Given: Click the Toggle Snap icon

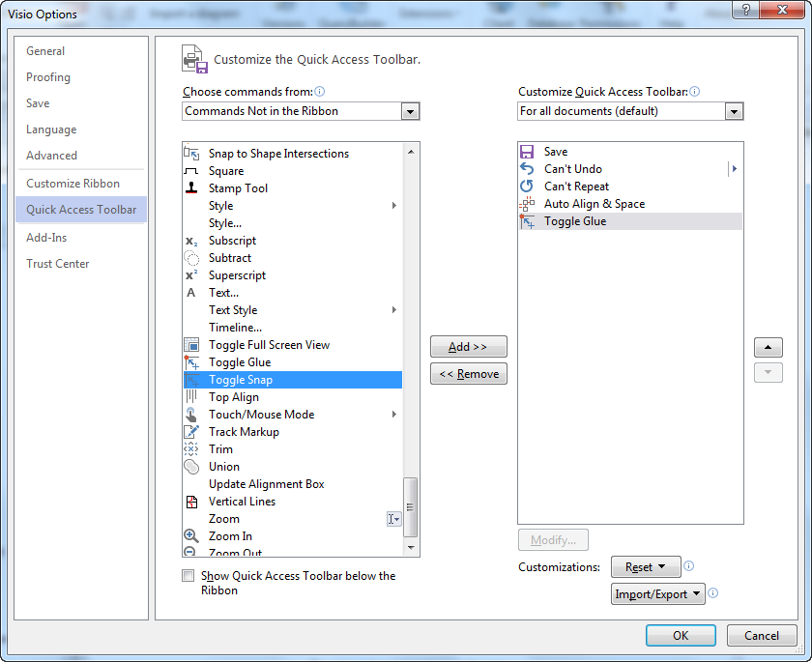Looking at the screenshot, I should pyautogui.click(x=191, y=380).
